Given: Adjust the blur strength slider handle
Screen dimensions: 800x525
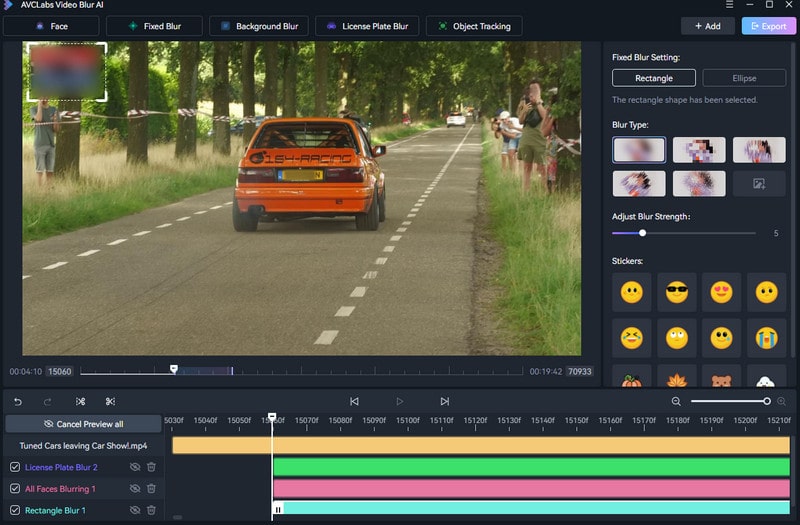Looking at the screenshot, I should 642,233.
